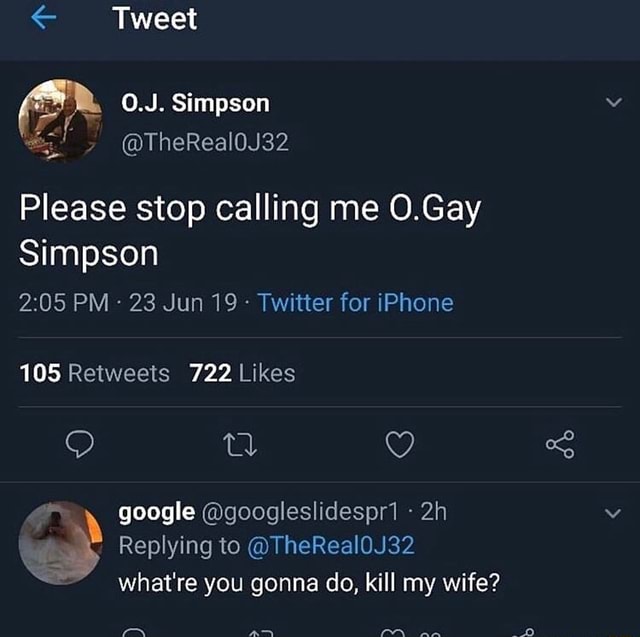
Task: View the 105 Retweets list
Action: pyautogui.click(x=94, y=373)
